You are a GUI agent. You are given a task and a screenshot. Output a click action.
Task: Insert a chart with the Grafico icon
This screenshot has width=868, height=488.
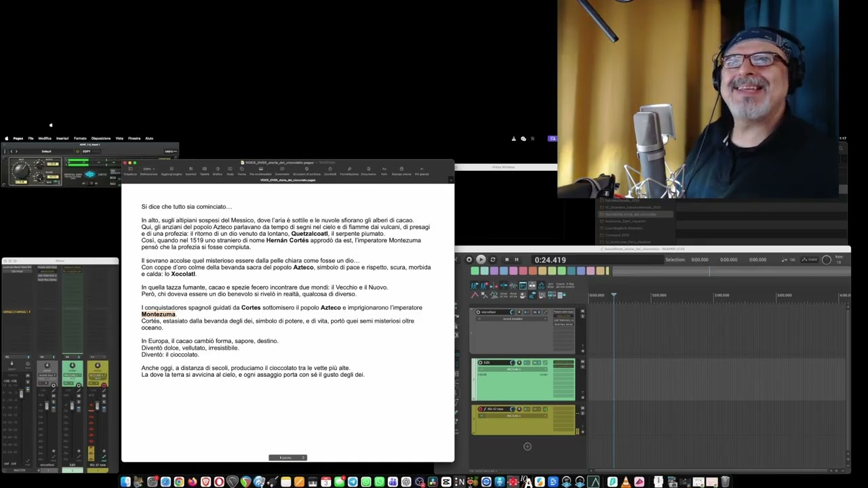pos(218,169)
